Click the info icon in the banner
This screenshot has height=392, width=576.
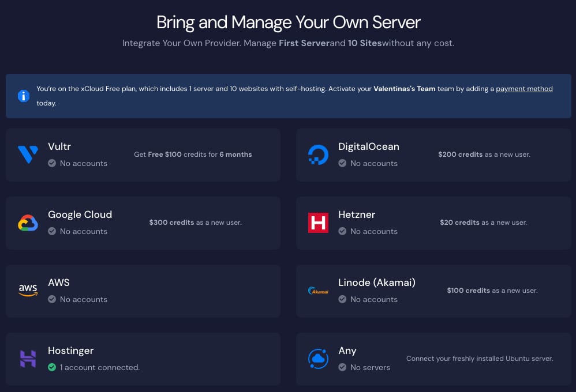(23, 96)
